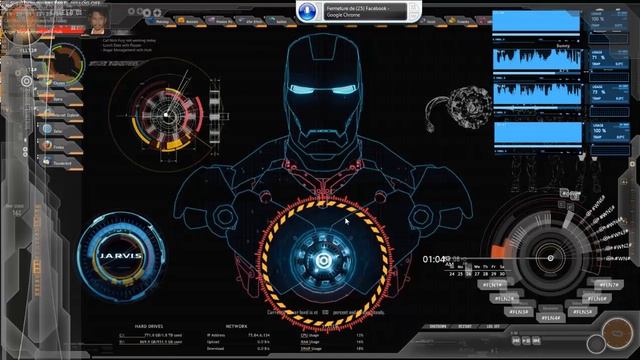Viewport: 640px width, 360px height.
Task: Select the #FLN5# shortcut tab
Action: 582,312
